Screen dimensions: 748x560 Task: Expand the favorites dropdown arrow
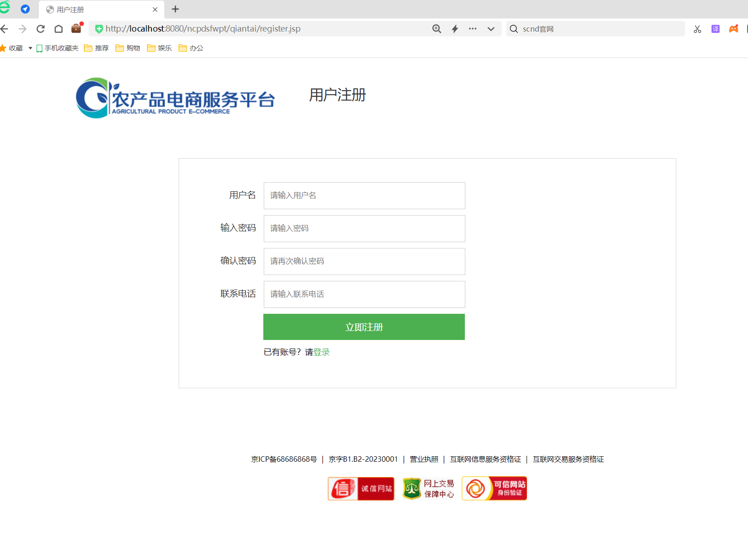coord(30,48)
